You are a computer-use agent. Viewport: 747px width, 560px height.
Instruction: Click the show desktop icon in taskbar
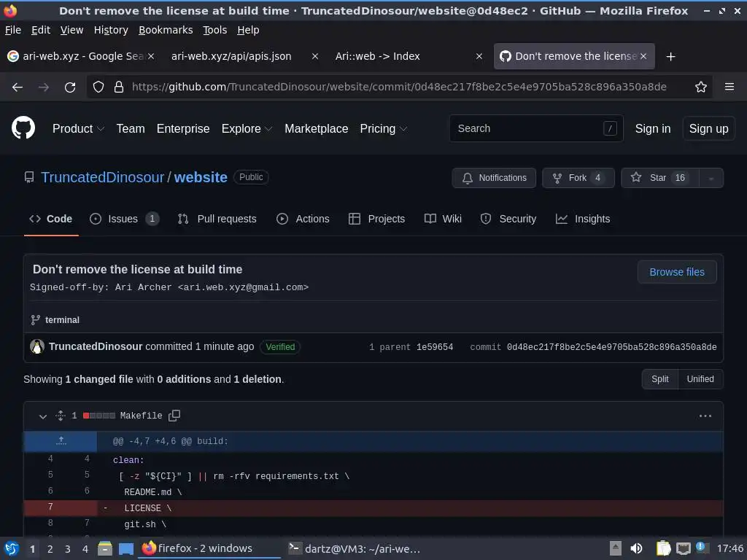[x=125, y=548]
